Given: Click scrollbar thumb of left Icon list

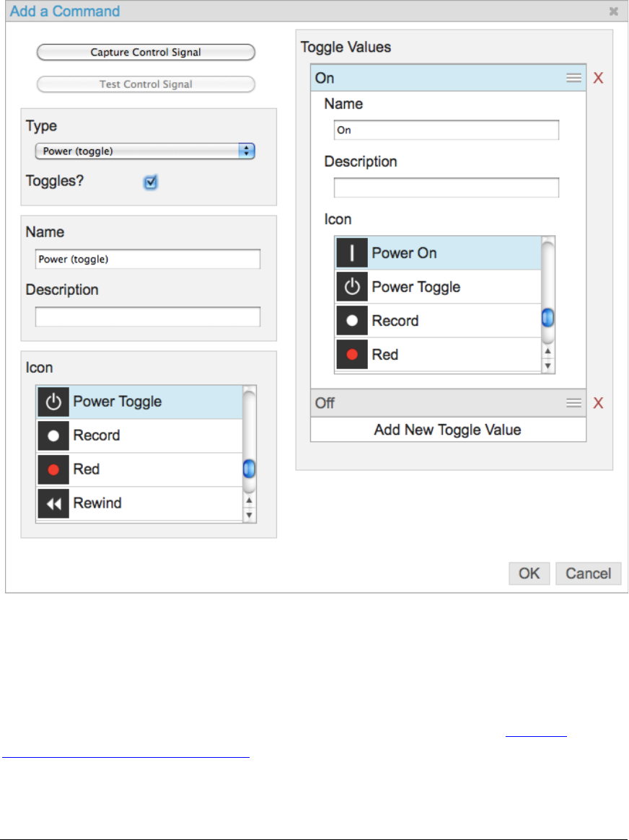Looking at the screenshot, I should 249,469.
